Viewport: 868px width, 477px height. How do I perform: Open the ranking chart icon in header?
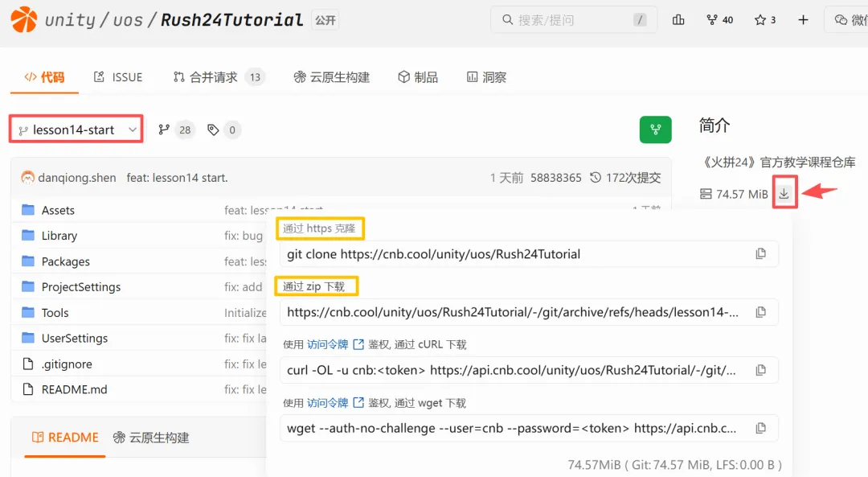[x=678, y=20]
